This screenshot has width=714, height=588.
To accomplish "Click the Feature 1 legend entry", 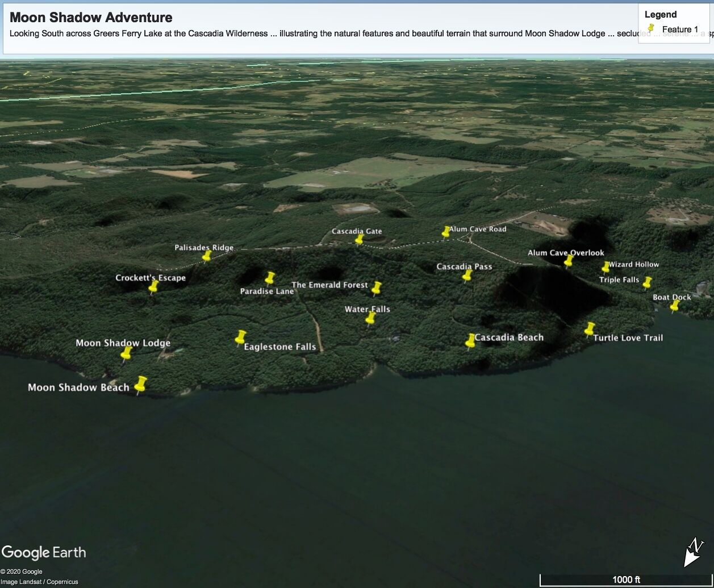I will pos(679,30).
